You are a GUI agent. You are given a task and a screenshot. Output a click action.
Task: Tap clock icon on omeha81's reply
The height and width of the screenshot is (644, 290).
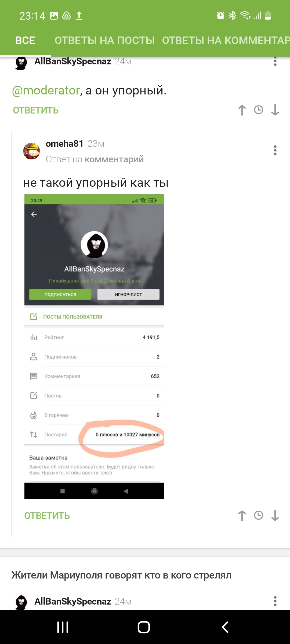click(259, 515)
